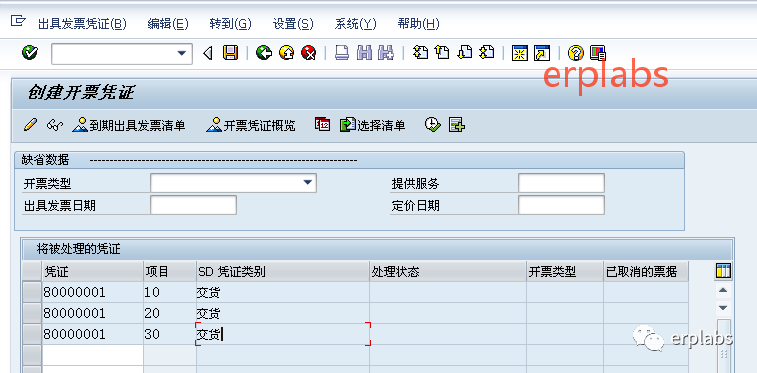Screen dimensions: 757x373
Task: Click the 出具发票日期 input field
Action: click(194, 205)
